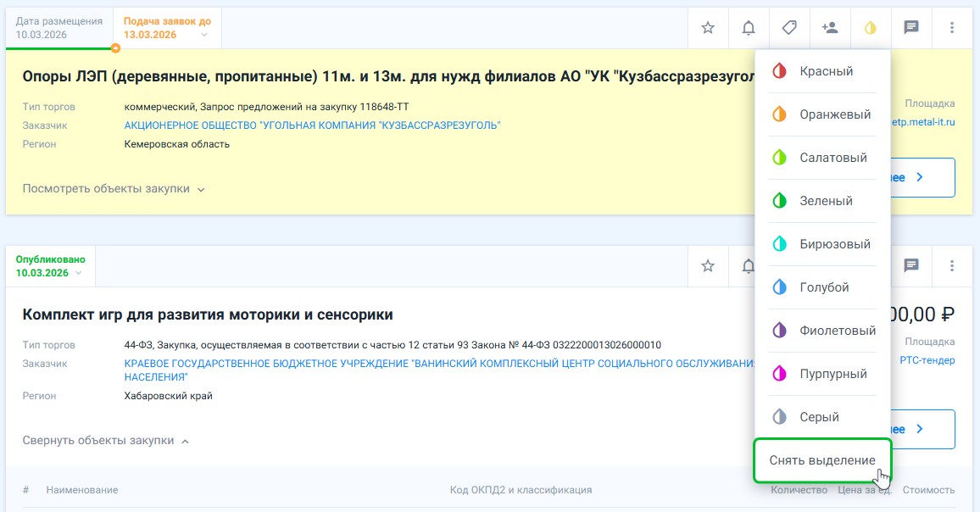Screen dimensions: 980x512
Task: Open three-dot menu on Опоры ЛЭП card
Action: point(952,27)
